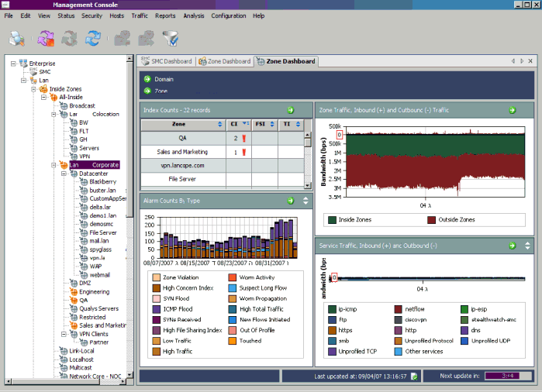Click the green arrow next to Zone
Screen dimensions: 542x392
(x=147, y=91)
